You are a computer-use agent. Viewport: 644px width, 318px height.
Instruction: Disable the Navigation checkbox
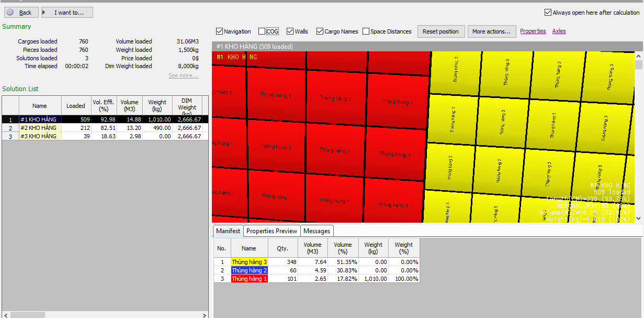[x=219, y=31]
